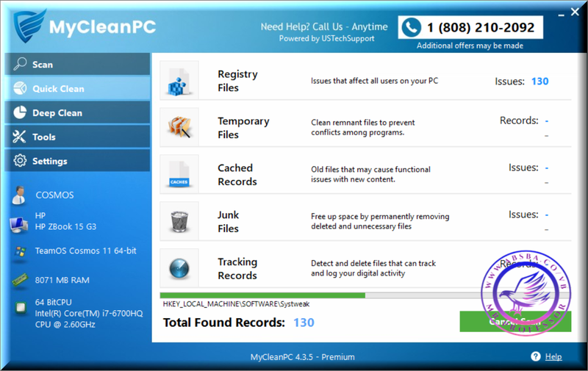Image resolution: width=588 pixels, height=371 pixels.
Task: Click the Deep Clean pie chart icon
Action: pyautogui.click(x=20, y=112)
